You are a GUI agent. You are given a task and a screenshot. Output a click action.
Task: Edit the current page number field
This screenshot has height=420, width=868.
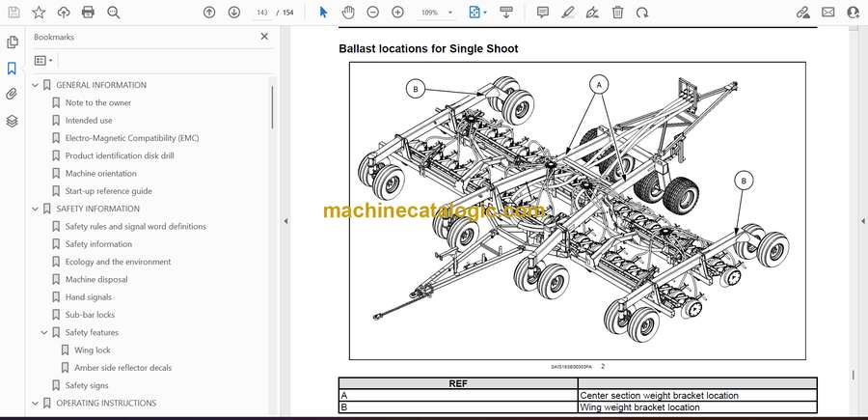point(262,13)
